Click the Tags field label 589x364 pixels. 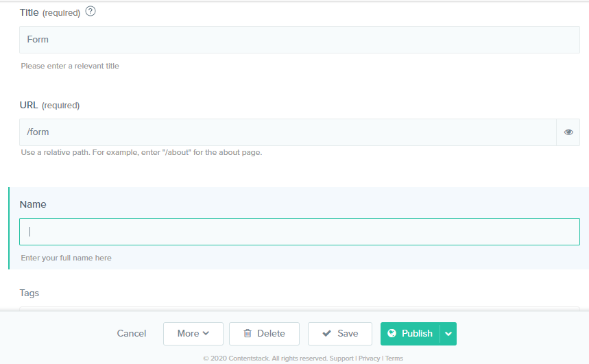pyautogui.click(x=29, y=293)
